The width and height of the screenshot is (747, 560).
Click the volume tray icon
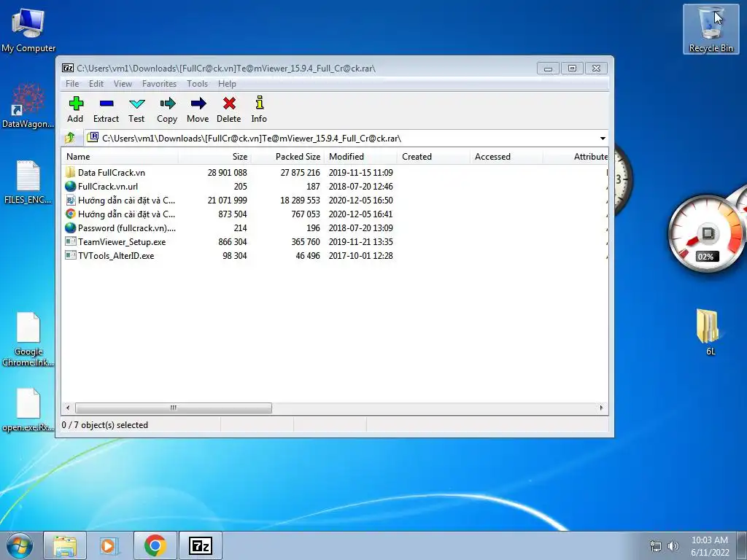pos(673,546)
